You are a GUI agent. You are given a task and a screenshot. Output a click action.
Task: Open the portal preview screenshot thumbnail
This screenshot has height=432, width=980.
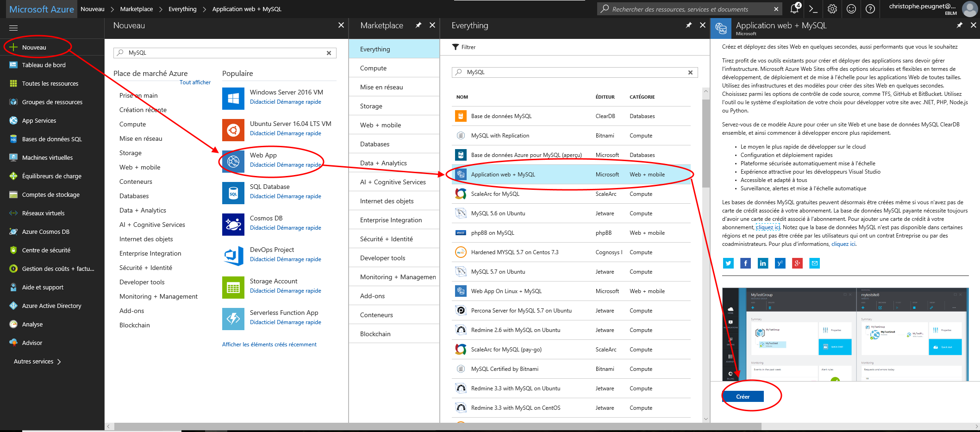pyautogui.click(x=845, y=334)
